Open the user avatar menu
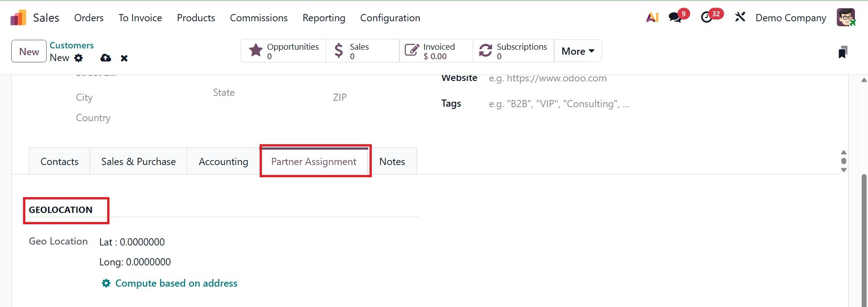The height and width of the screenshot is (307, 868). [845, 18]
